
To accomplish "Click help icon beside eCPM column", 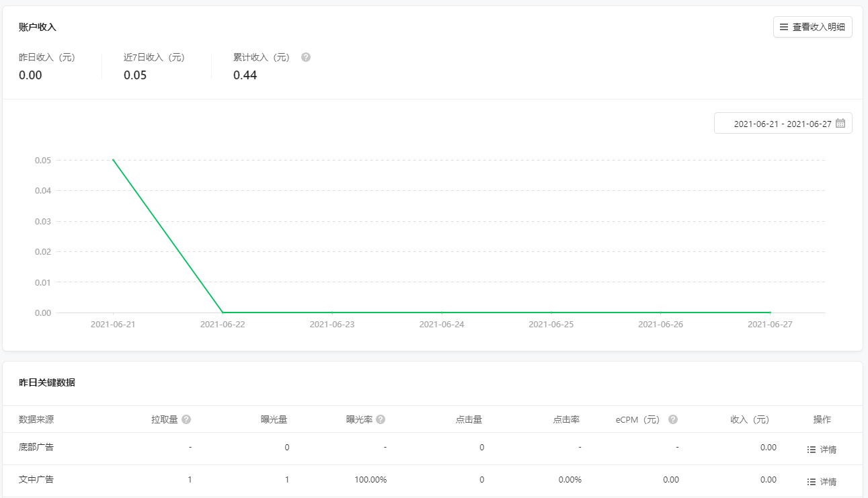I will pyautogui.click(x=673, y=419).
